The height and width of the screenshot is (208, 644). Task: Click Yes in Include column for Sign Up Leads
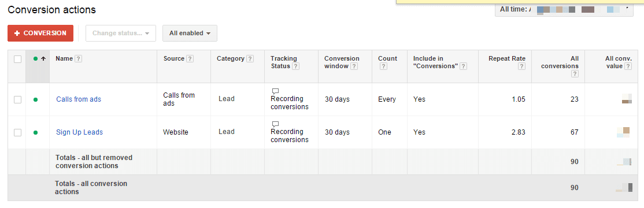tap(419, 132)
